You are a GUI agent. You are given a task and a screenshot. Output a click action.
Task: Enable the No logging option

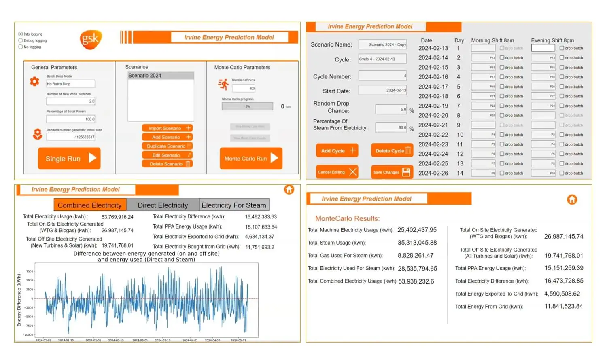click(x=21, y=47)
